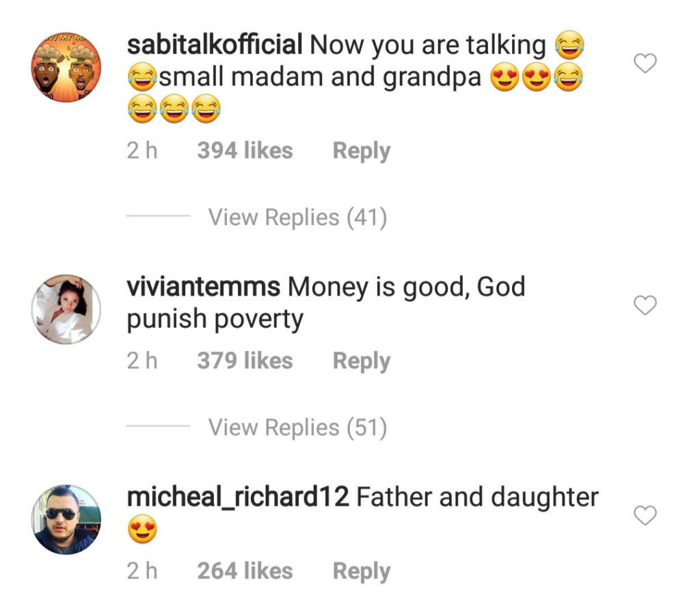Open the micheal_richard12 username link
This screenshot has width=700, height=602.
238,497
